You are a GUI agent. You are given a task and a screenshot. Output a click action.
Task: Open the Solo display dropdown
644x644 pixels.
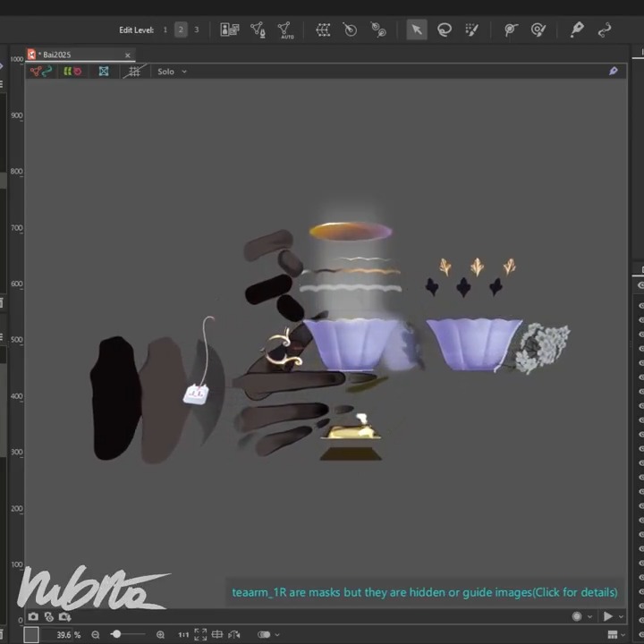click(172, 72)
